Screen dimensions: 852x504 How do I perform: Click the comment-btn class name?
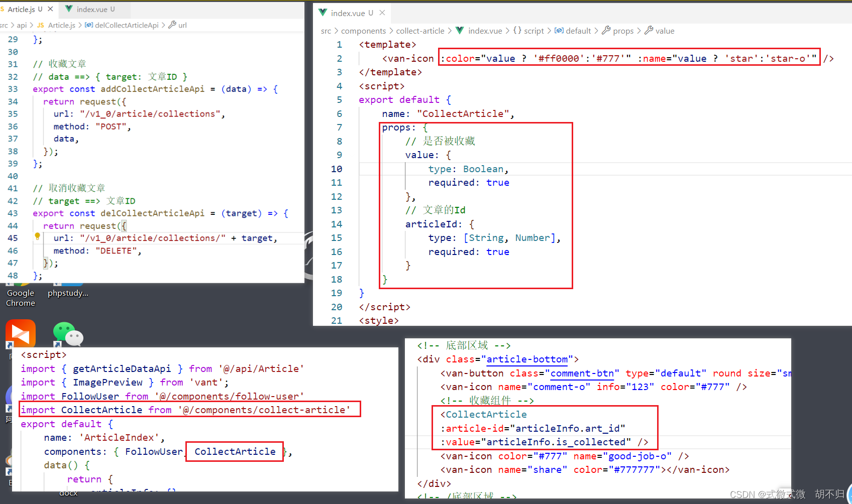click(x=582, y=373)
